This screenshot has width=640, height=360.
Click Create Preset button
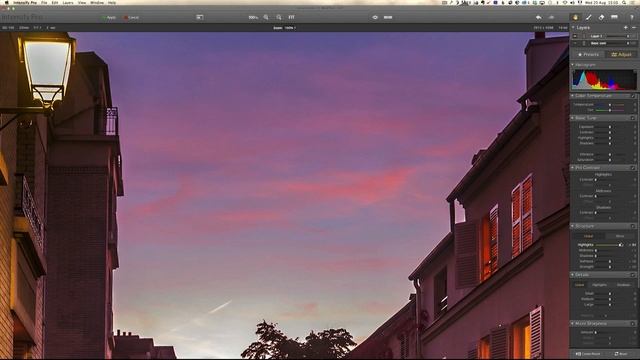[x=588, y=354]
